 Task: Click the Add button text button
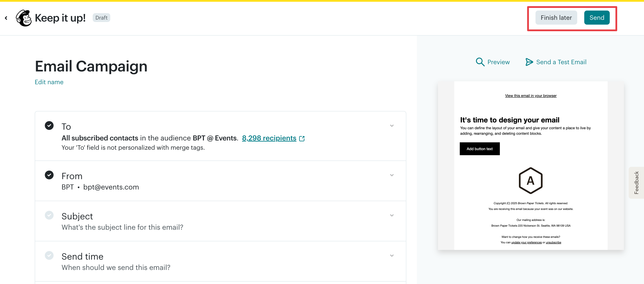(479, 149)
